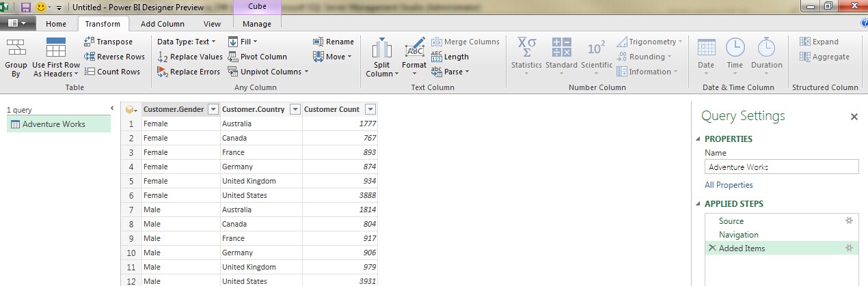Open the File menu button

click(x=18, y=23)
